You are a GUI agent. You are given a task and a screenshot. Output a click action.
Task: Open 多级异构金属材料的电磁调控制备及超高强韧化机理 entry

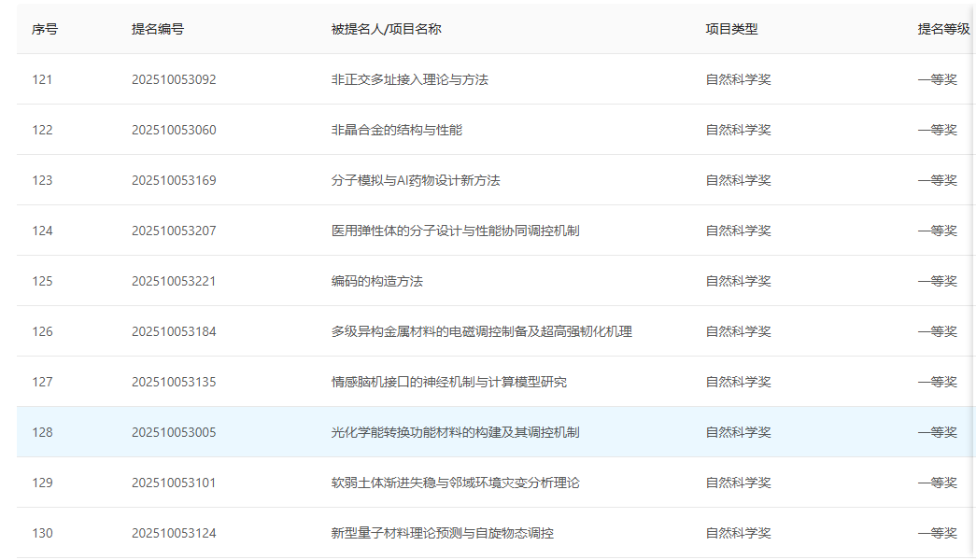pos(481,331)
